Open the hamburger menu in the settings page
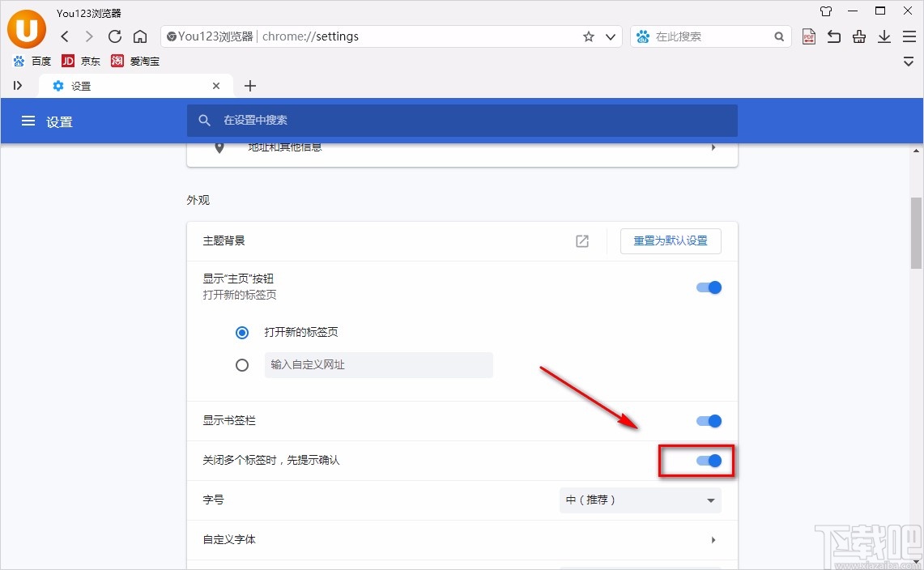The height and width of the screenshot is (570, 924). click(28, 121)
